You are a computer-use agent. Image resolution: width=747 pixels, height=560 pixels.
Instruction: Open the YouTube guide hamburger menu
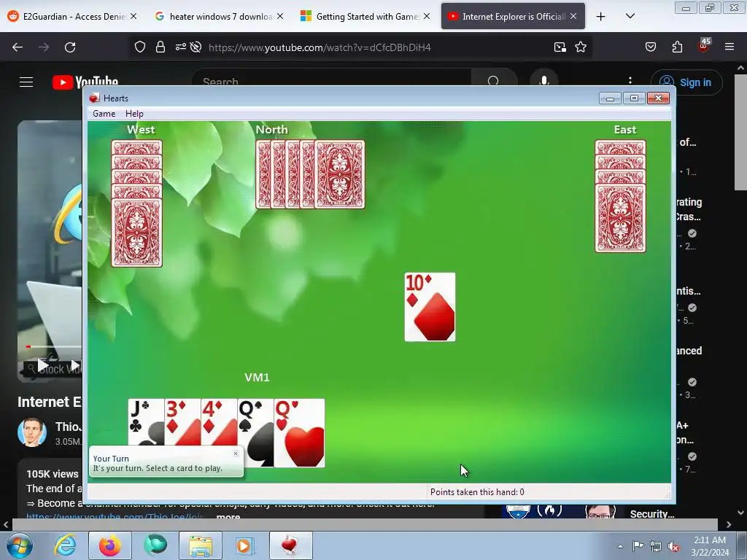pyautogui.click(x=26, y=82)
